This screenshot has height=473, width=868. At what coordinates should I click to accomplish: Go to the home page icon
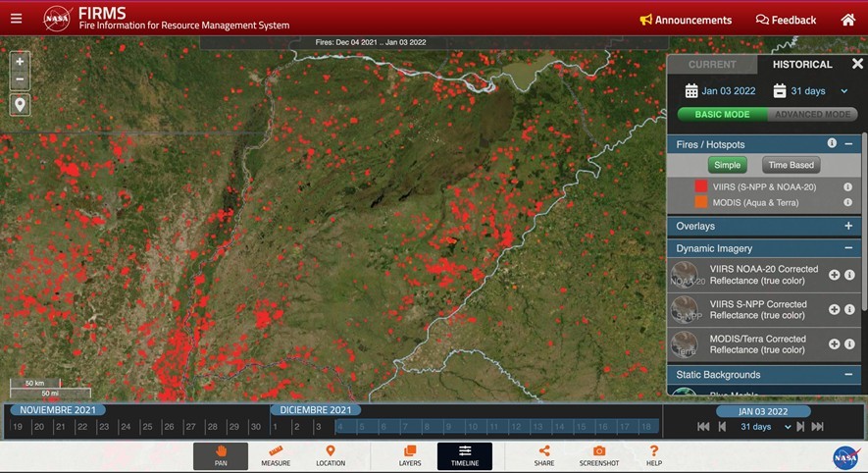coord(847,20)
